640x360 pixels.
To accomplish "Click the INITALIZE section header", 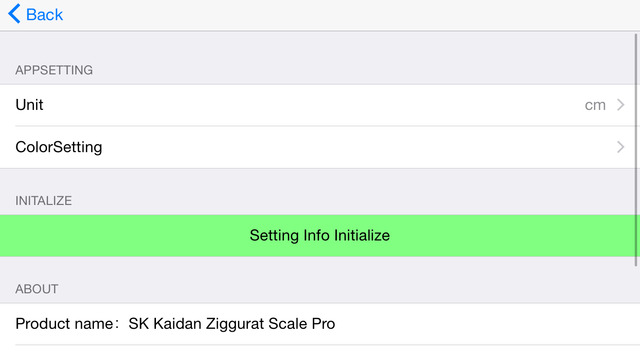I will (x=44, y=201).
